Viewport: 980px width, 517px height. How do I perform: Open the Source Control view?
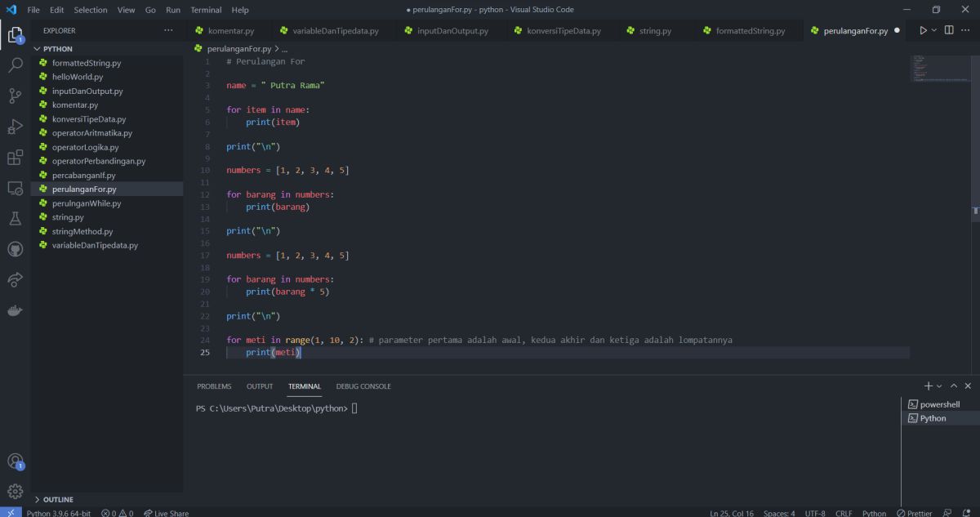(15, 96)
